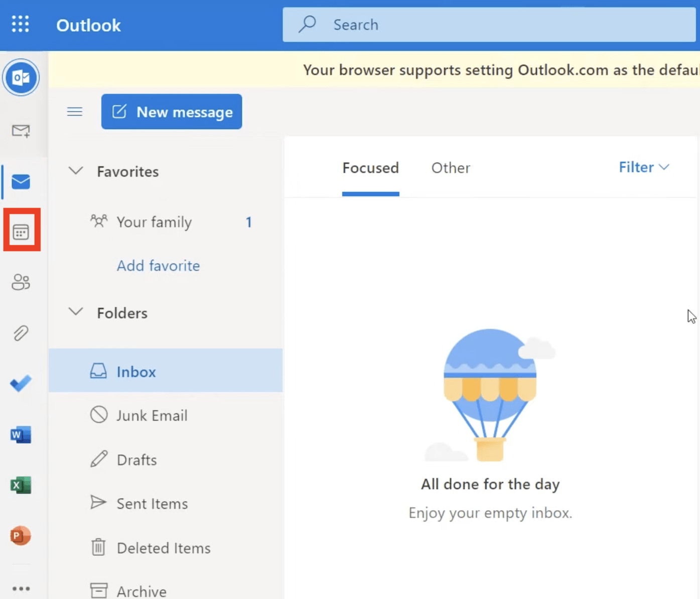Open the Calendar view in sidebar
Screen dimensions: 700x599
21,232
